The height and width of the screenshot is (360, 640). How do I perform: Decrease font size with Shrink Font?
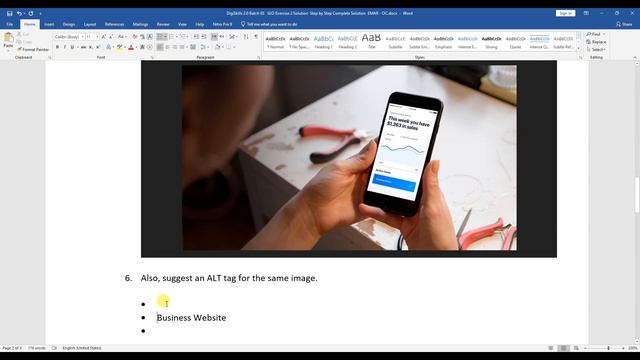pos(111,37)
